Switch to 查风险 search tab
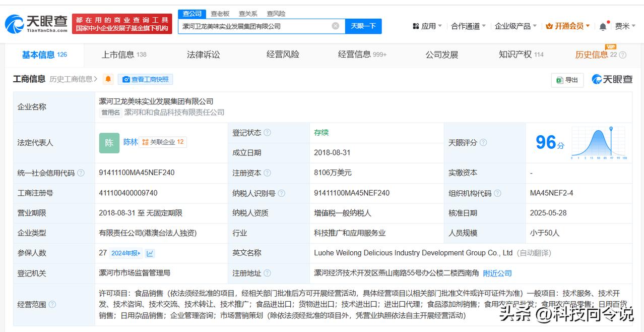The width and height of the screenshot is (644, 332). tap(276, 14)
